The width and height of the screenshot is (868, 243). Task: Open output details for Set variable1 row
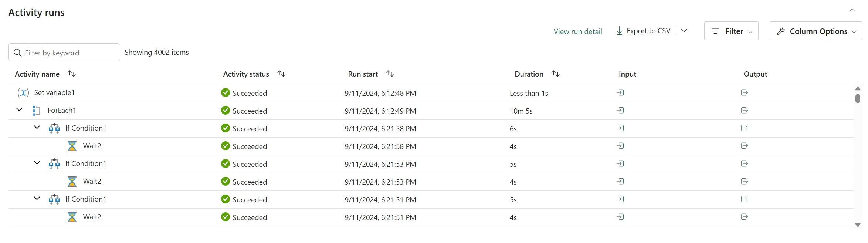(745, 92)
